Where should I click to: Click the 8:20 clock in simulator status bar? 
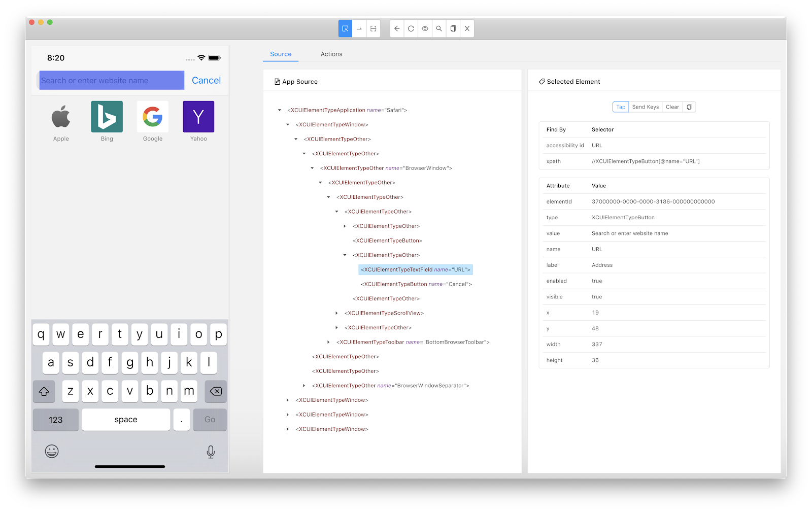[56, 58]
